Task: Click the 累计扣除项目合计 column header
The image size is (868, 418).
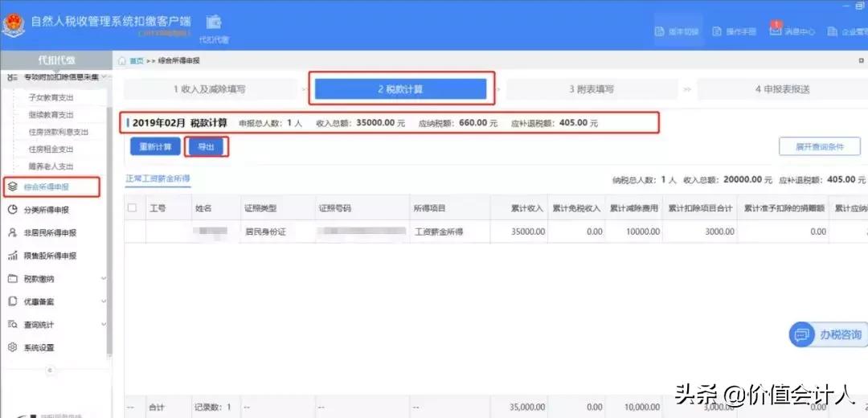Action: (x=700, y=208)
